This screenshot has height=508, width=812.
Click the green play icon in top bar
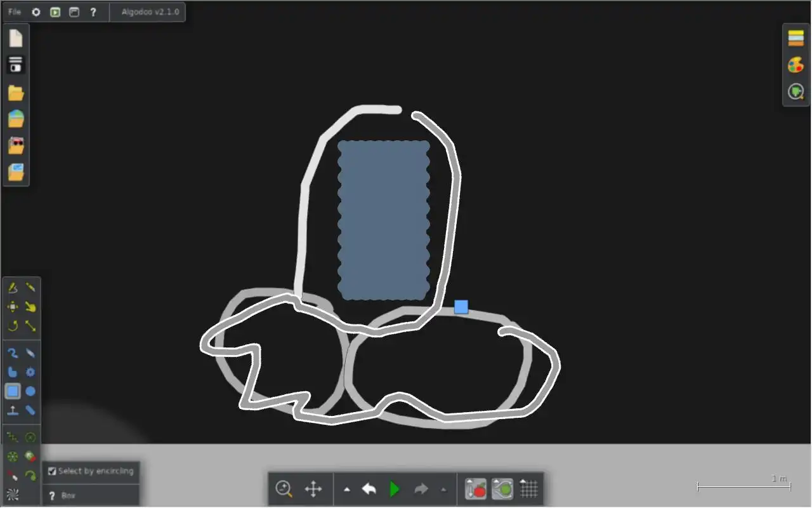pyautogui.click(x=55, y=12)
